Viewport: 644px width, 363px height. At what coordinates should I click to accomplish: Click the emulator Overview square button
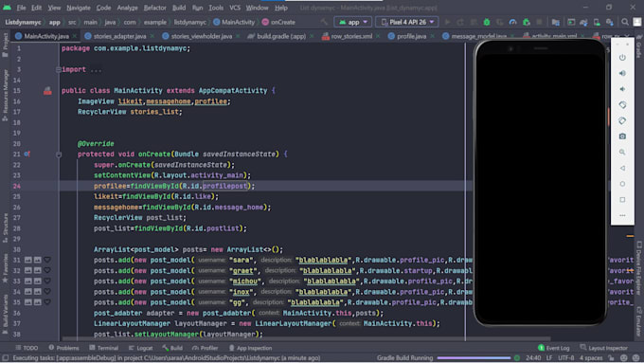(x=622, y=199)
